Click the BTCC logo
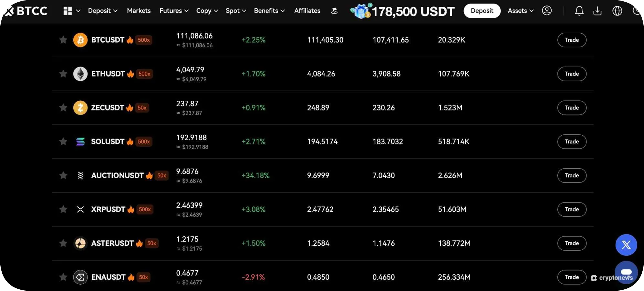Screen dimensions: 644x291 pos(25,11)
